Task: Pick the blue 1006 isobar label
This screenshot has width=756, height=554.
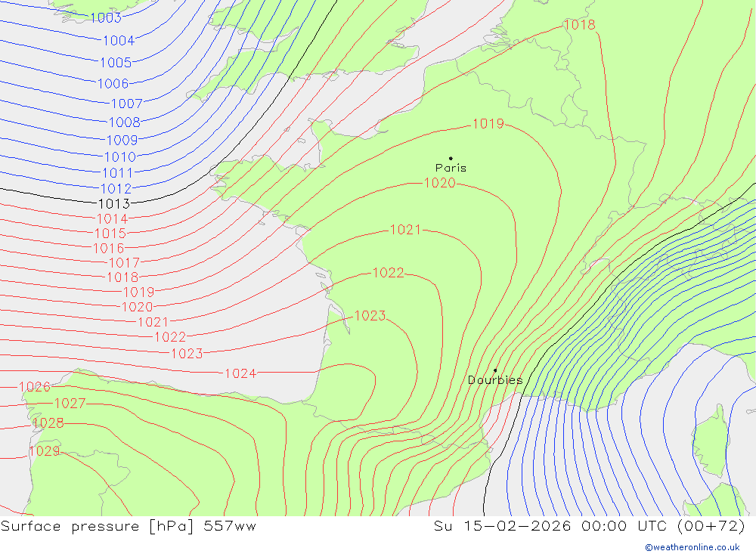Action: (x=113, y=84)
